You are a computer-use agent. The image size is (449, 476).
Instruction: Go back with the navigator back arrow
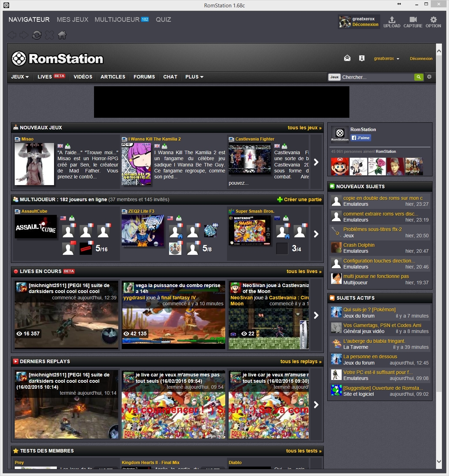[x=12, y=35]
